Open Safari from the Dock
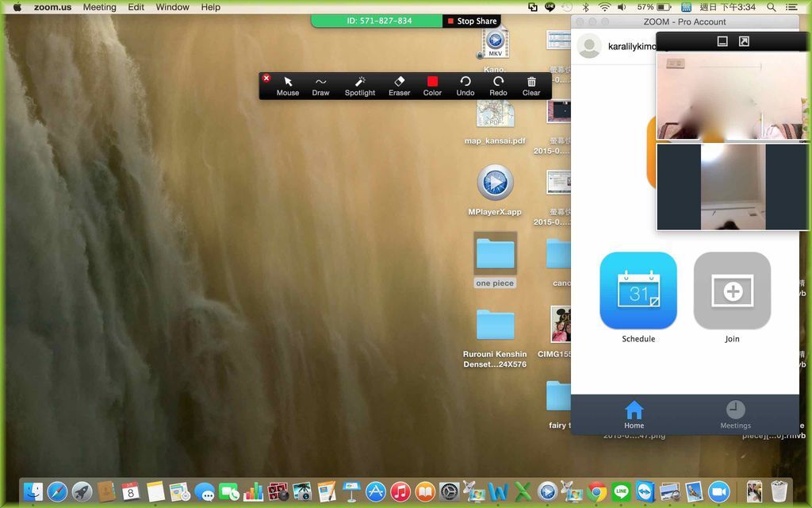This screenshot has width=812, height=508. tap(57, 491)
